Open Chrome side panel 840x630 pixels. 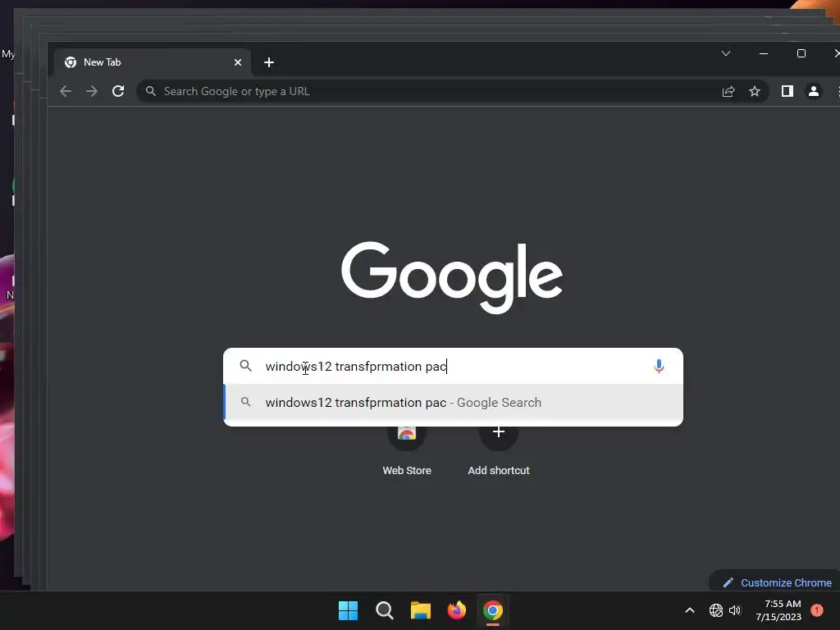[x=787, y=91]
